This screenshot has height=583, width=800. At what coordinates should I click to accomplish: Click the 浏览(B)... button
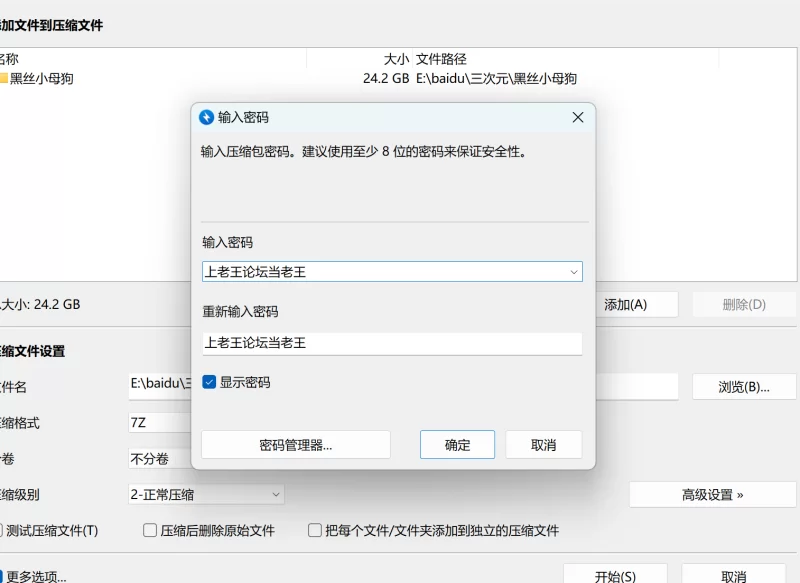point(744,387)
